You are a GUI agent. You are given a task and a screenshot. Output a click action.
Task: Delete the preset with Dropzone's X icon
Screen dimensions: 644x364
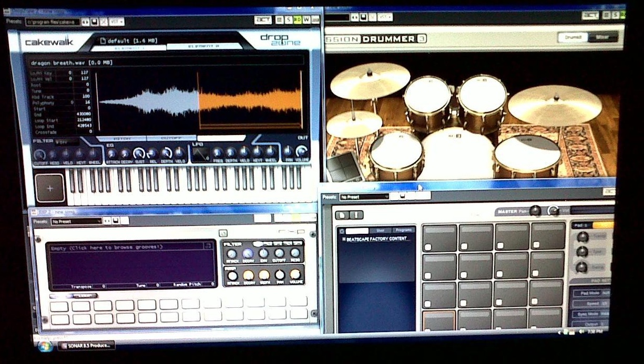[104, 22]
